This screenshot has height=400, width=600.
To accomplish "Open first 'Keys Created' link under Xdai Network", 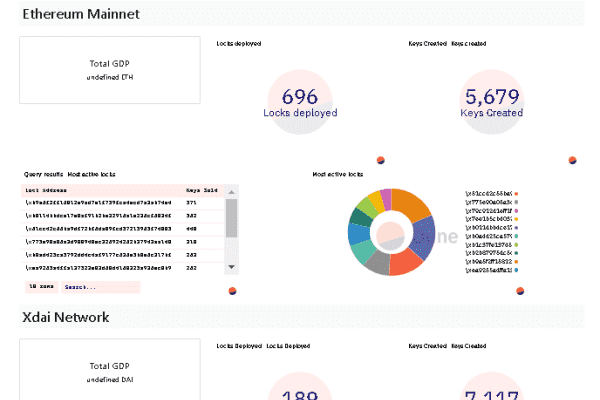I will tap(427, 346).
